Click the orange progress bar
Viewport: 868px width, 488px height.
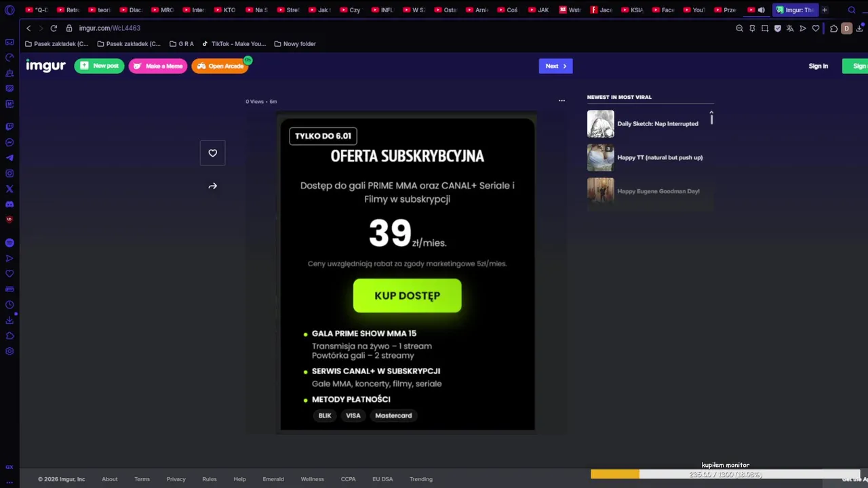pyautogui.click(x=614, y=474)
